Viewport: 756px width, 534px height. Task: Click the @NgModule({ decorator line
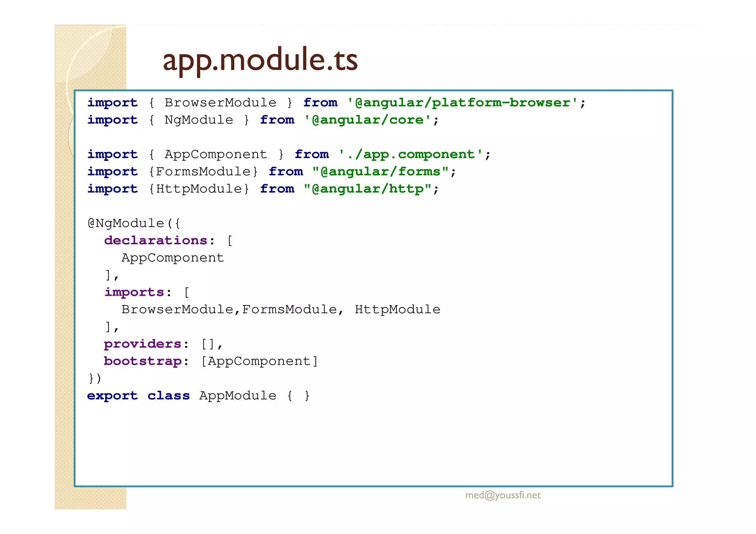[x=134, y=223]
